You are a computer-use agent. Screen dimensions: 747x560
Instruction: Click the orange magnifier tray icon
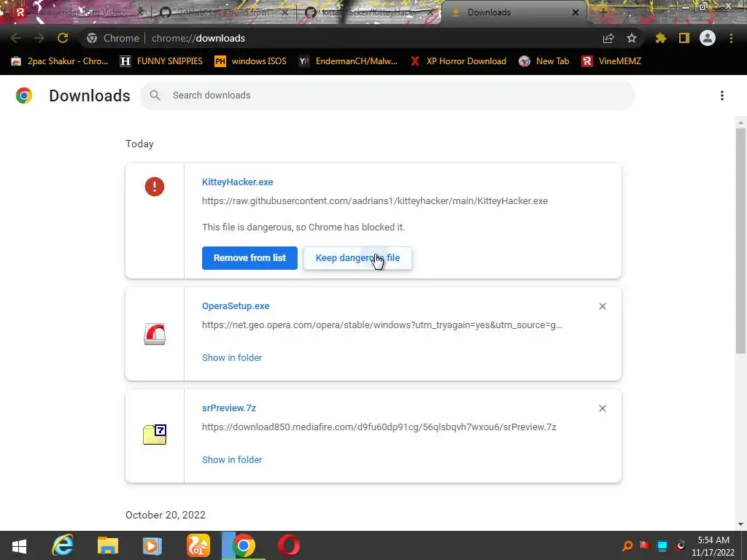coord(627,545)
